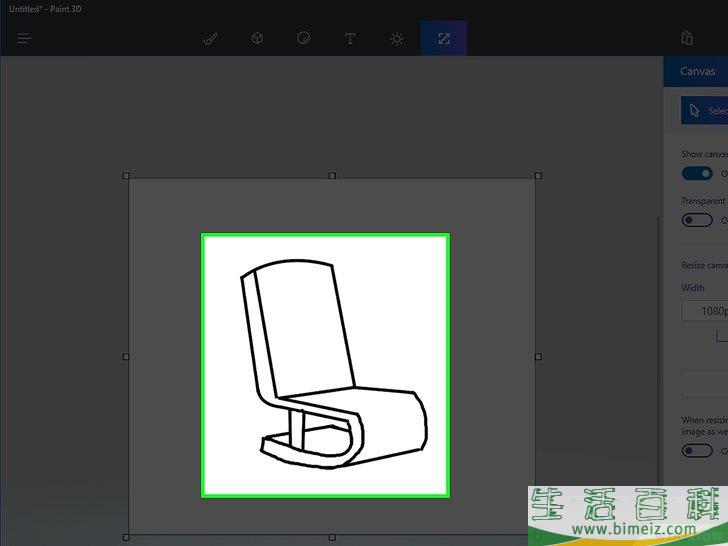Open the Stickers tool
Screen dimensions: 728x546
tap(304, 38)
